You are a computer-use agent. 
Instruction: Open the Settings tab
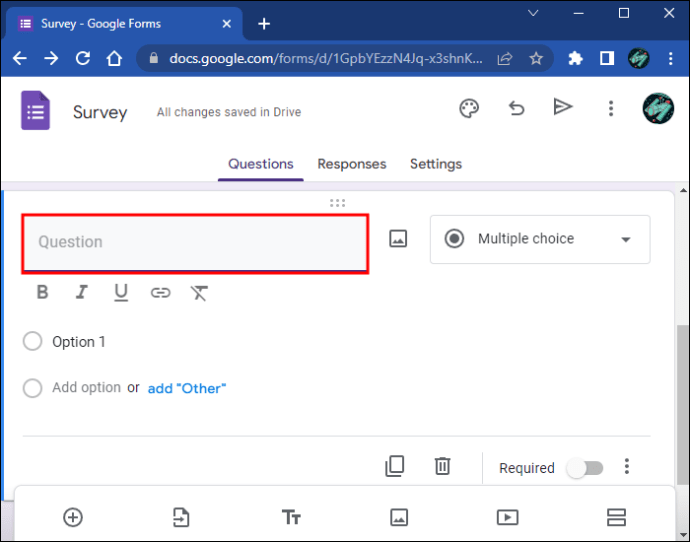coord(436,164)
